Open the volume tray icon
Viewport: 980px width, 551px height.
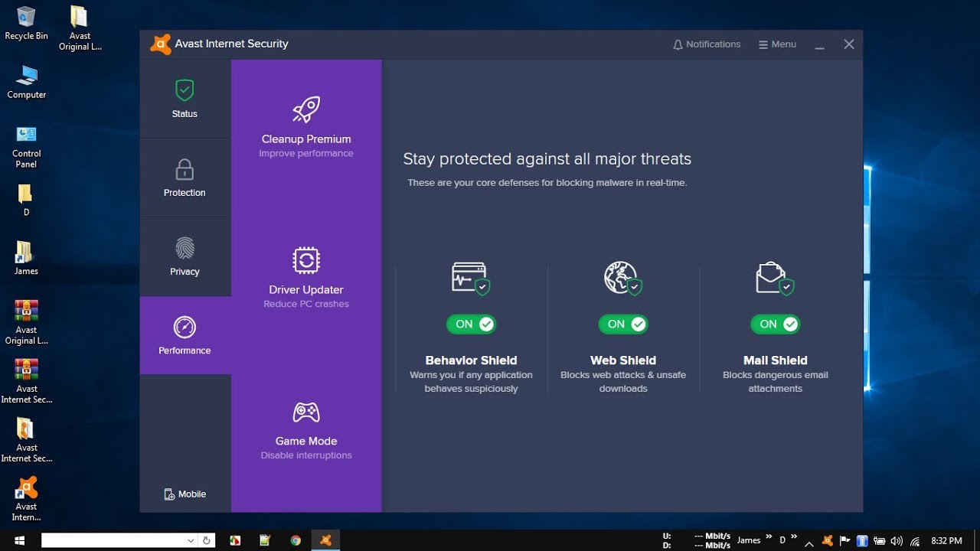tap(897, 541)
